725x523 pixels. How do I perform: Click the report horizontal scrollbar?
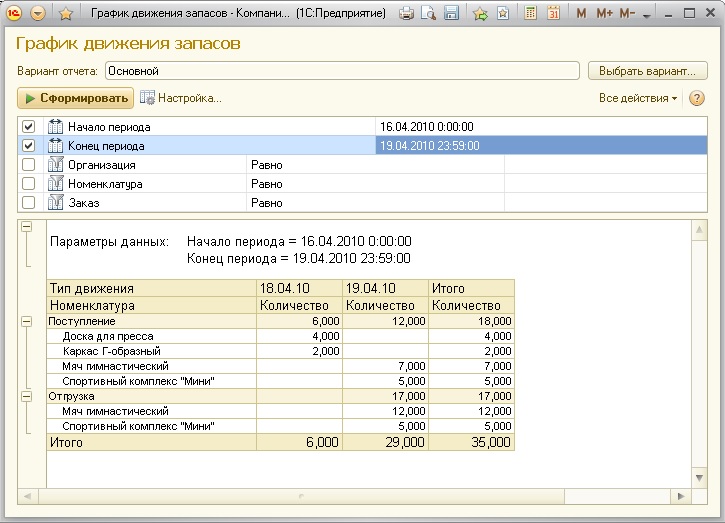(350, 496)
